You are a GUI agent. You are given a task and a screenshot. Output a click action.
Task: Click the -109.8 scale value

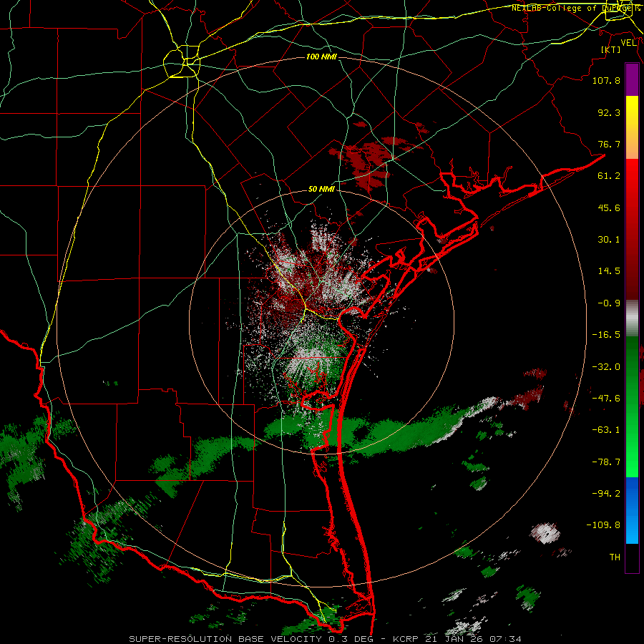[x=603, y=525]
